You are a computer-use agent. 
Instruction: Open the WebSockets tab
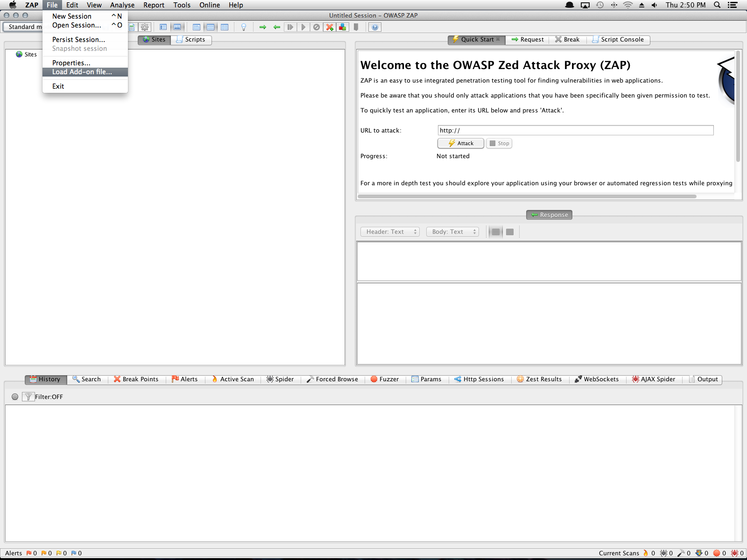tap(597, 379)
